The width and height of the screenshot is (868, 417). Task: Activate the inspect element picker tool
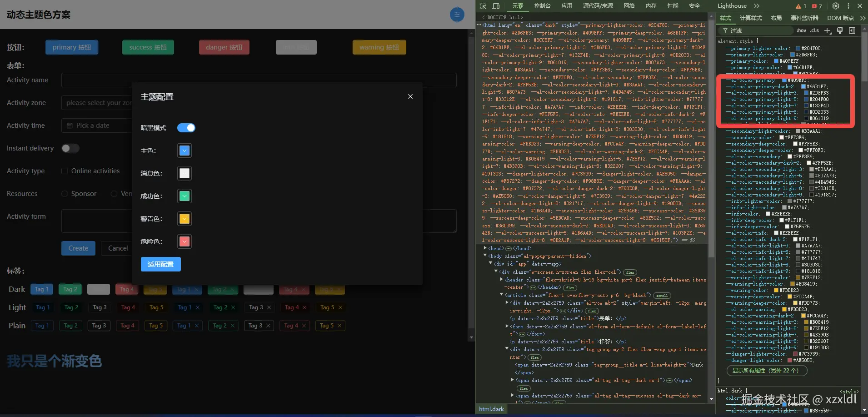click(x=483, y=6)
